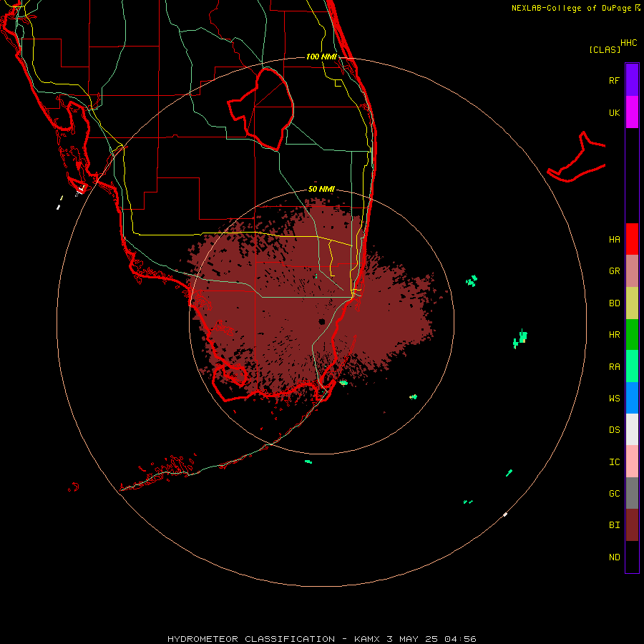This screenshot has height=644, width=644.
Task: Click the brown BI legend color swatch
Action: (x=632, y=525)
